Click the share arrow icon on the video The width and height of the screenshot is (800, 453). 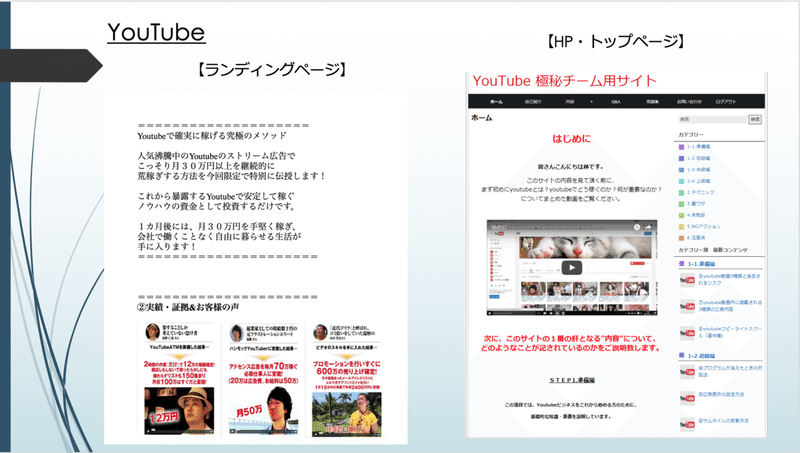[648, 227]
